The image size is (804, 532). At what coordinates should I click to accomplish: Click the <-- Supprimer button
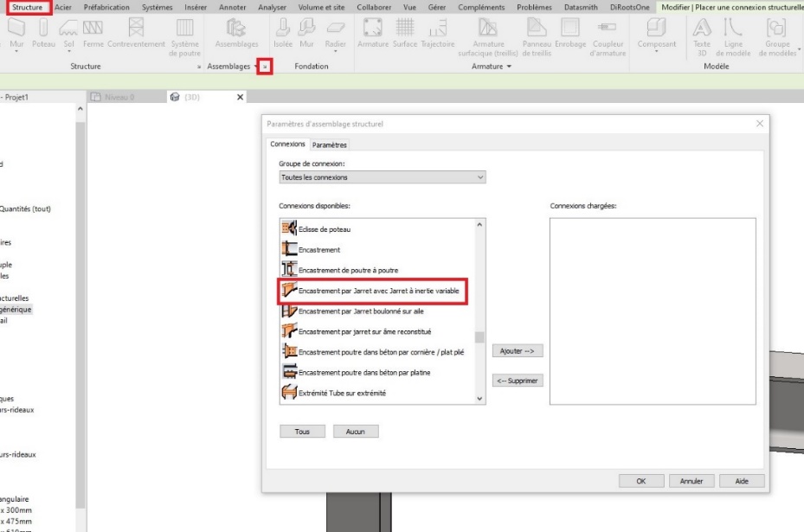518,381
